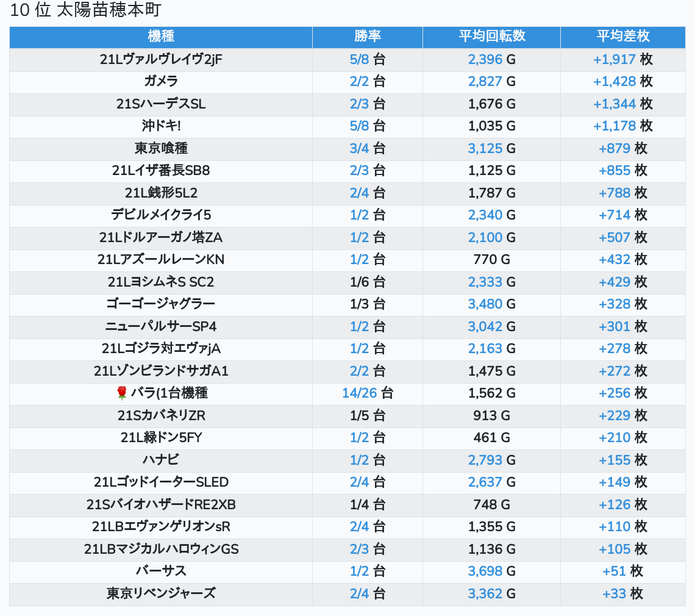Click 2,793 average spins for ハナビ
The width and height of the screenshot is (695, 616).
click(485, 460)
